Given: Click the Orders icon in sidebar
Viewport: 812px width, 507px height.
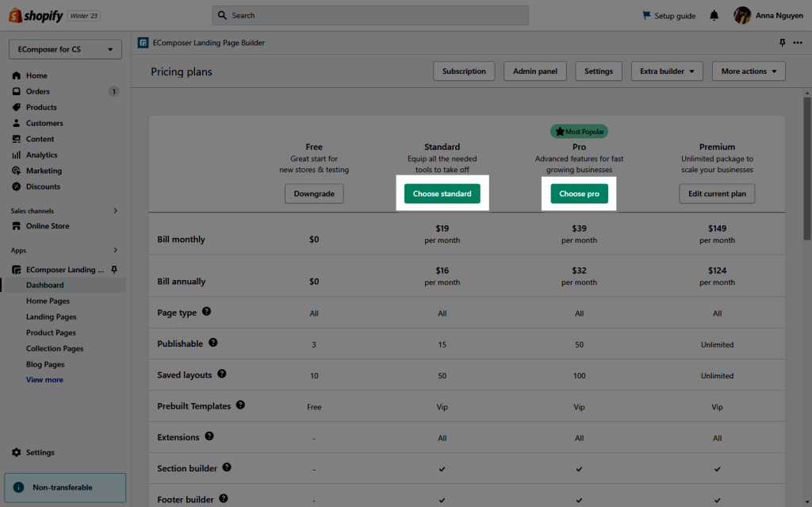Looking at the screenshot, I should pos(17,91).
